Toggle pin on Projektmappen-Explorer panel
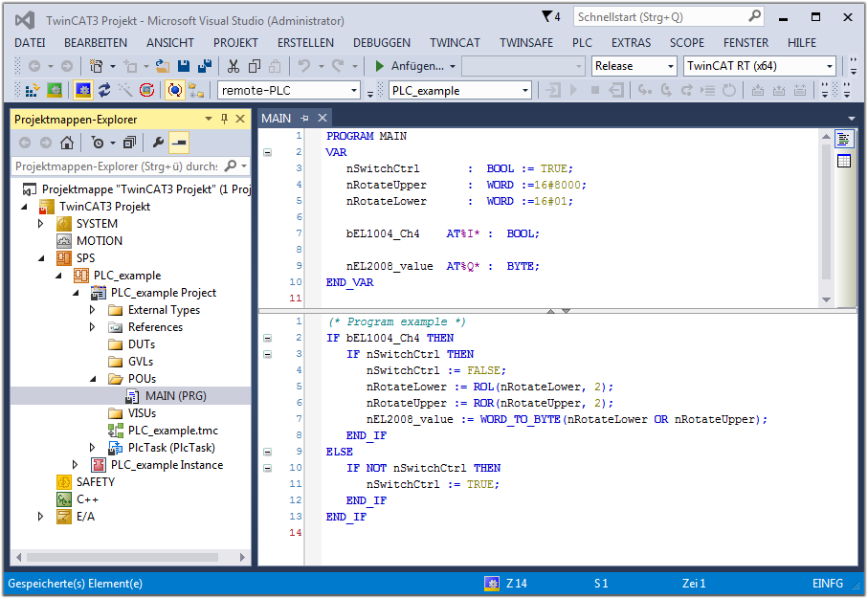The height and width of the screenshot is (598, 868). 225,119
